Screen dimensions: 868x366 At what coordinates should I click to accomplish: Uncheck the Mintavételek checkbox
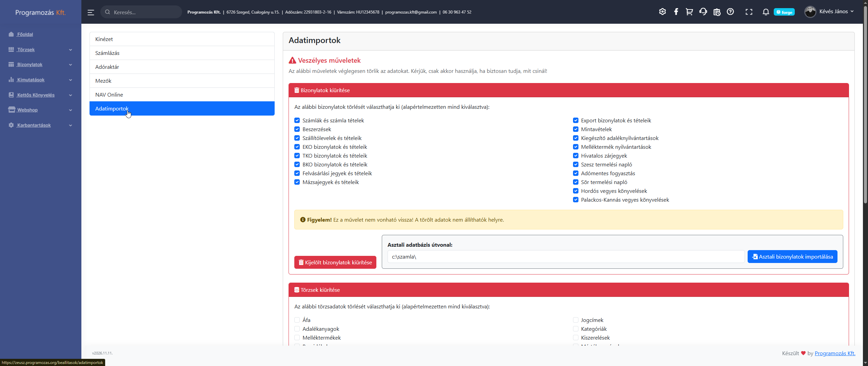click(x=575, y=129)
